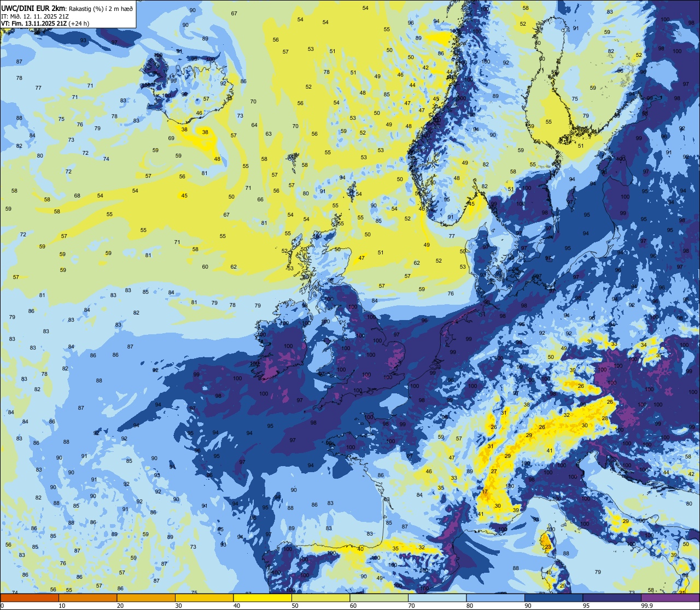This screenshot has width=700, height=610.
Task: Click the 40–50 bright yellow legend swatch
Action: (262, 597)
